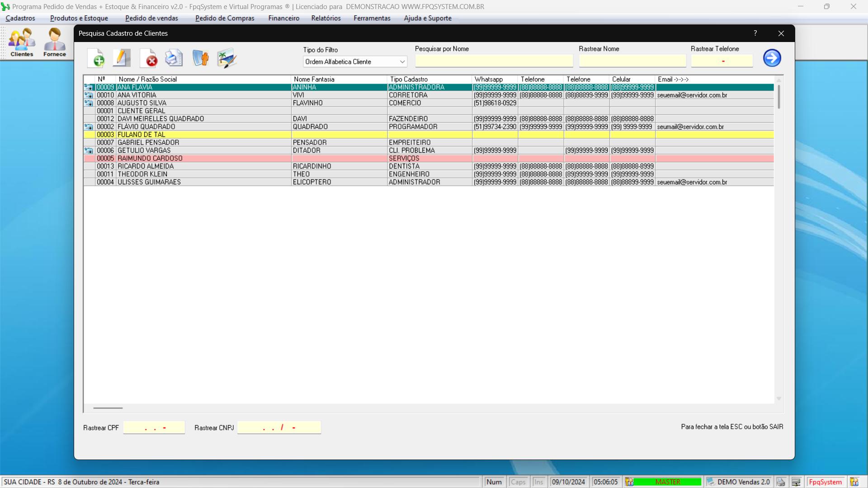Click the card icon beside ANA FLAVIA row
This screenshot has width=868, height=488.
[89, 88]
